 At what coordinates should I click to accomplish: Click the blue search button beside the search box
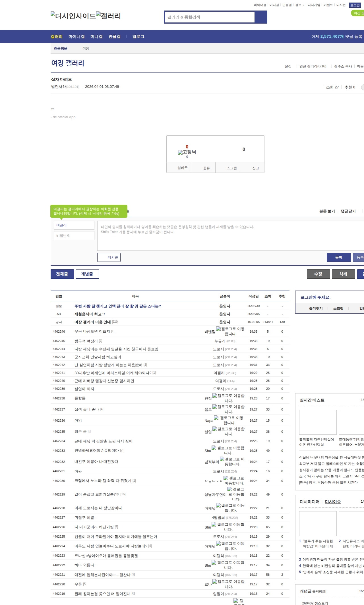tap(261, 17)
